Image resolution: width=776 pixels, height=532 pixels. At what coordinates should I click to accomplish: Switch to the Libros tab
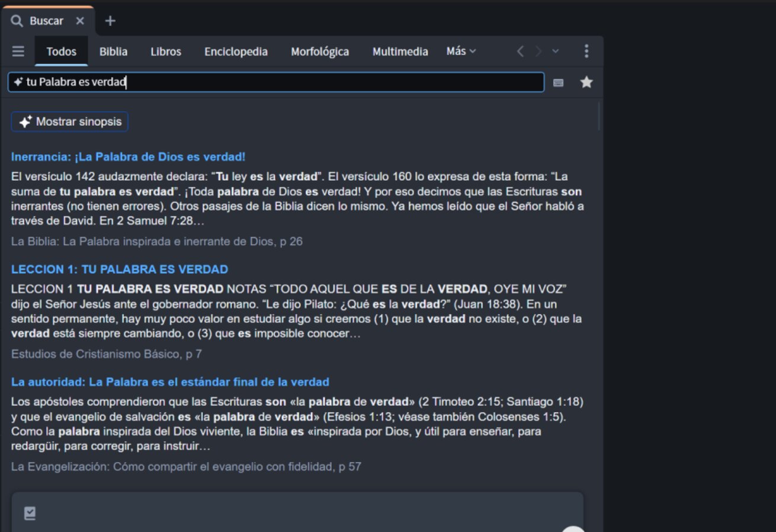coord(166,52)
